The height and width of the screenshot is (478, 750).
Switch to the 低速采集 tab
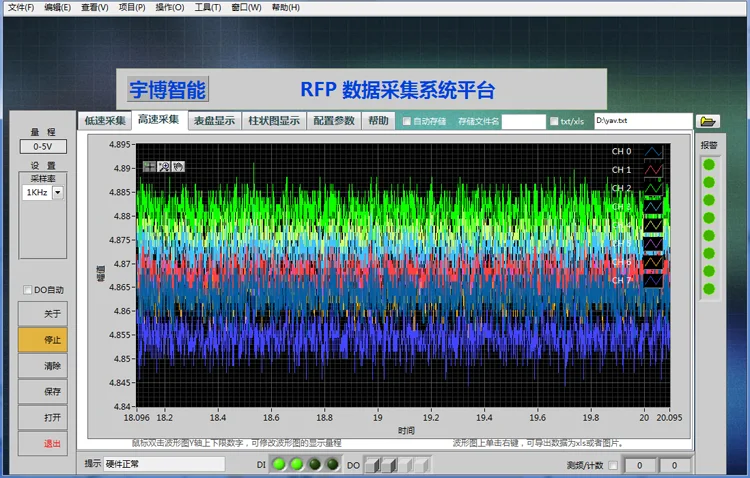pos(105,121)
